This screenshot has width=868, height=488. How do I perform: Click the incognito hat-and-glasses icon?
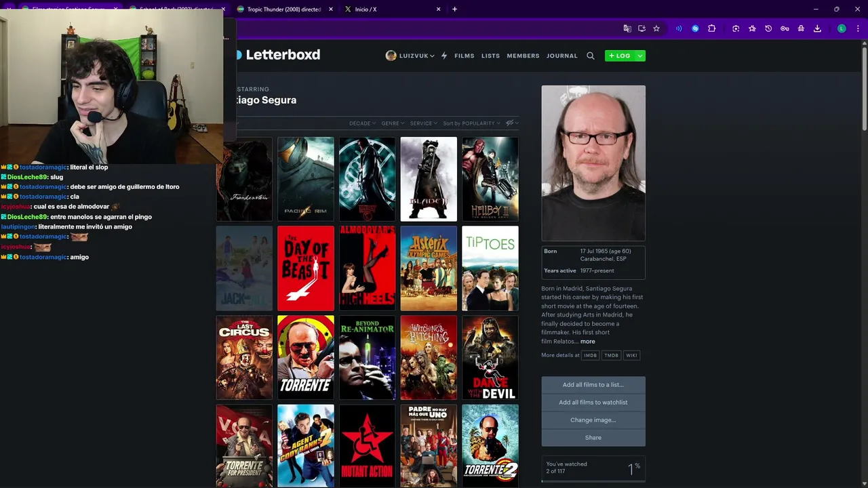point(801,28)
